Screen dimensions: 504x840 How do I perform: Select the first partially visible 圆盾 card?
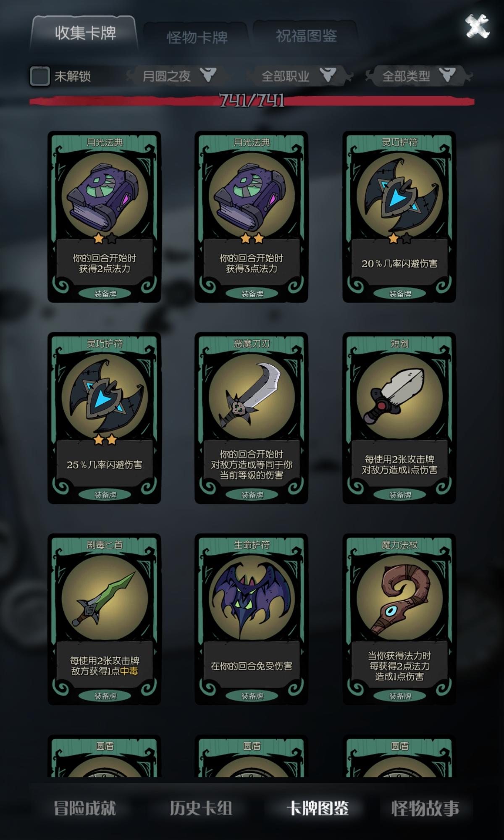tap(104, 756)
